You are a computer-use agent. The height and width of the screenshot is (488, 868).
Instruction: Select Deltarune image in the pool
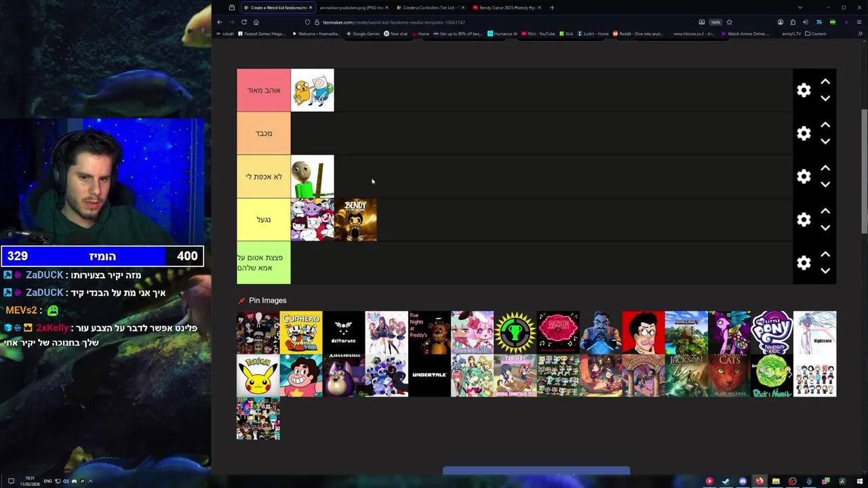[x=344, y=332]
